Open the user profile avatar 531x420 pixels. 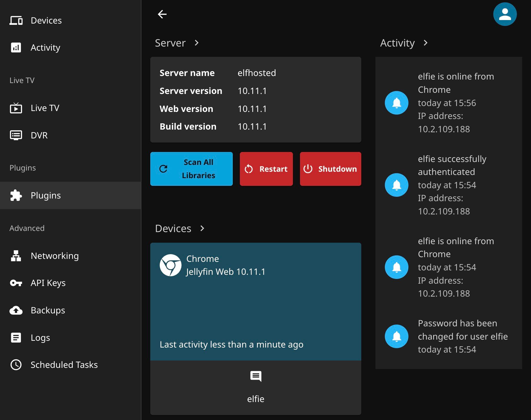tap(505, 14)
